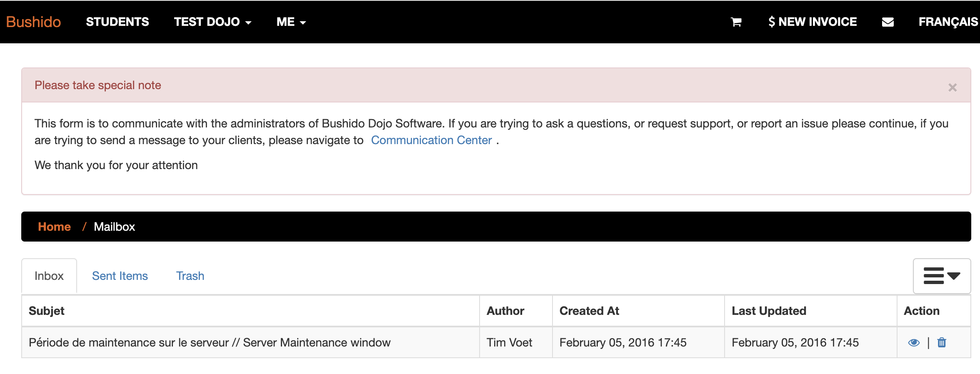
Task: Switch language to Français
Action: point(948,22)
